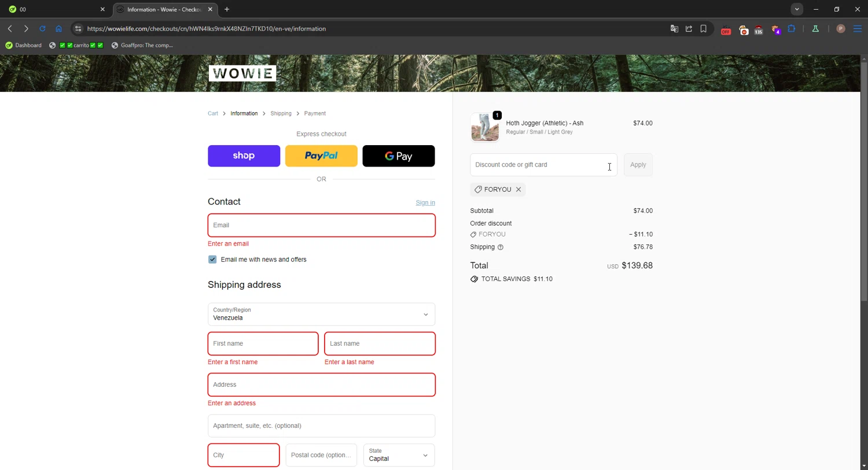Close the '00' browser tab
868x470 pixels.
click(102, 9)
